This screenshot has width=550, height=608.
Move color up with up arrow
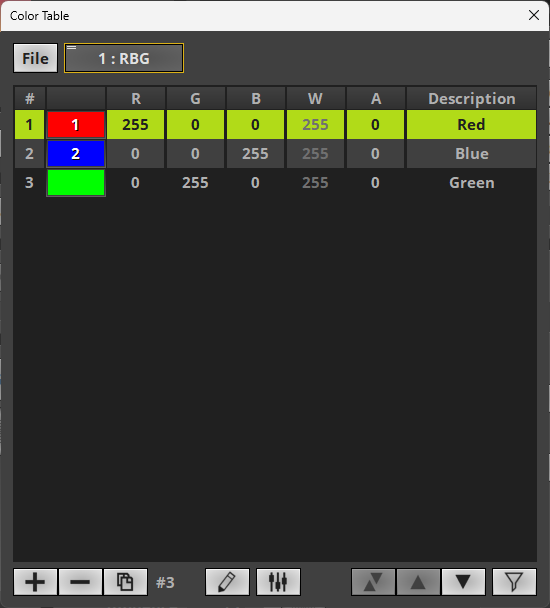tap(418, 582)
